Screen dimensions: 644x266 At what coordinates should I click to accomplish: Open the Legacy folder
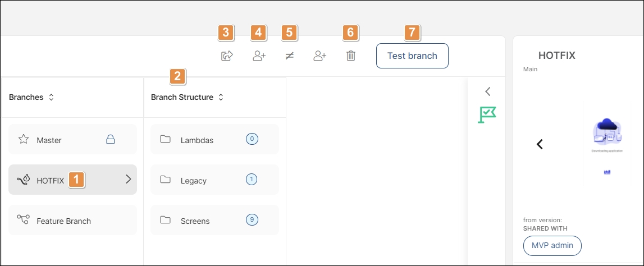click(x=214, y=180)
